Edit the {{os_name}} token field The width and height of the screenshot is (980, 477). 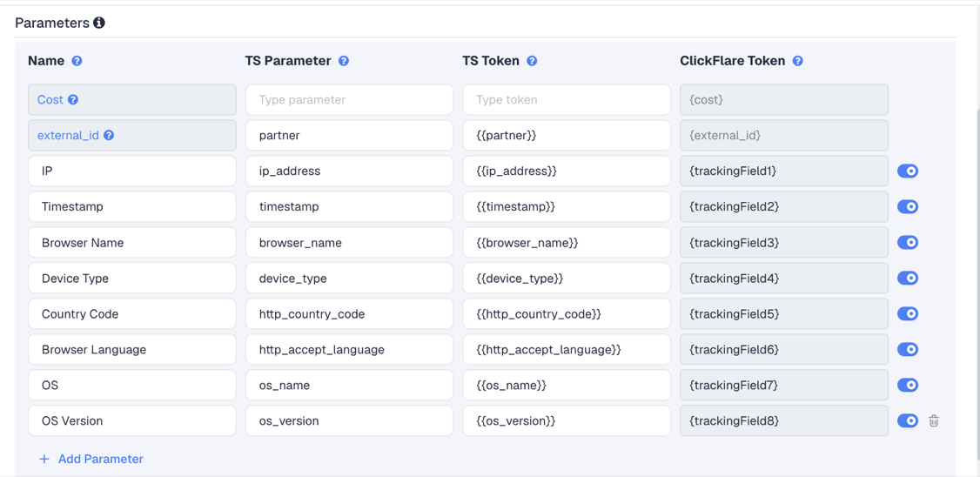coord(567,385)
